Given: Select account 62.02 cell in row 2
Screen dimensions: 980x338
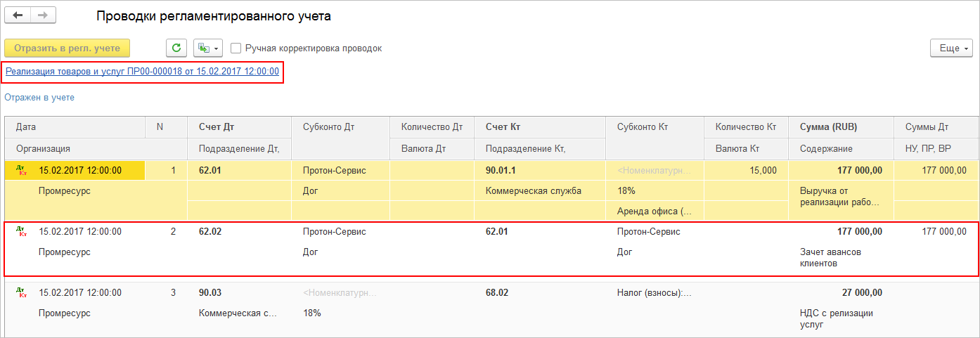Looking at the screenshot, I should [211, 232].
